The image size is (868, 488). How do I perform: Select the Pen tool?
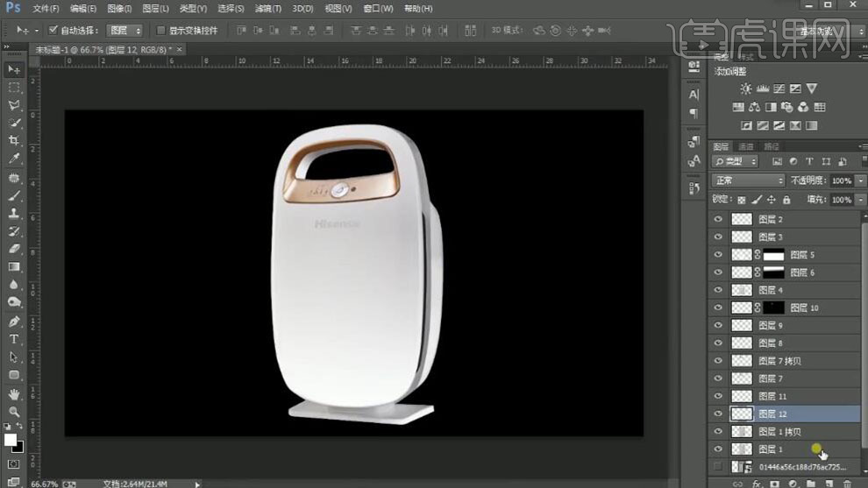click(x=14, y=322)
